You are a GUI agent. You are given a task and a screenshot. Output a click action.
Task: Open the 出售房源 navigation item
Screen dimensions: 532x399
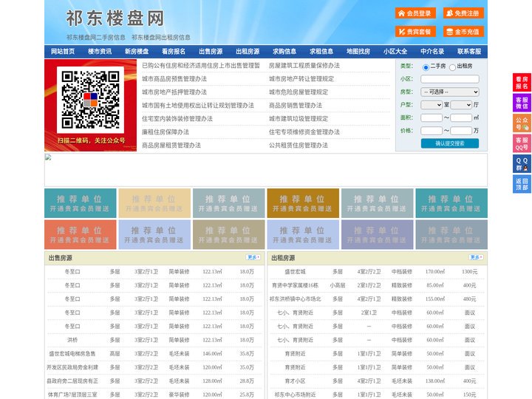pos(211,52)
